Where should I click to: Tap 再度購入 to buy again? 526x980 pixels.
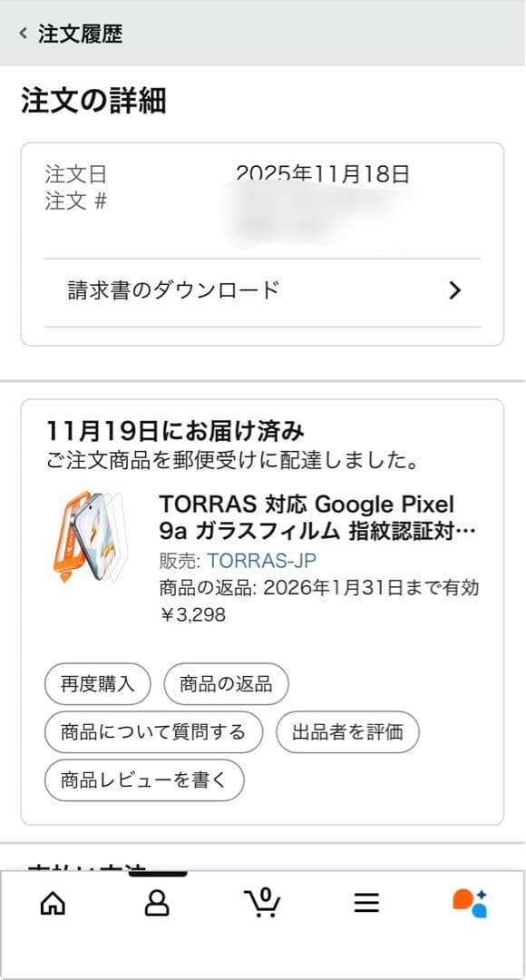pos(96,684)
